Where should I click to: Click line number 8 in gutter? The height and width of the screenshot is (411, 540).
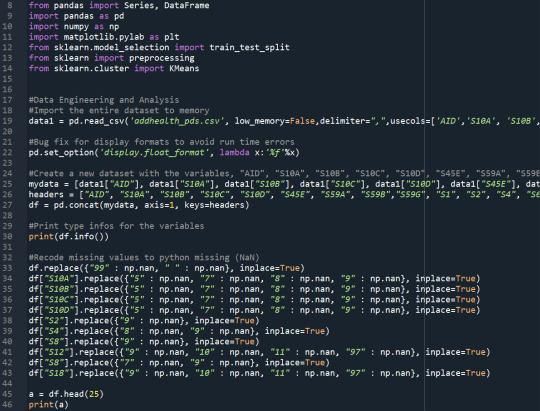(10, 6)
